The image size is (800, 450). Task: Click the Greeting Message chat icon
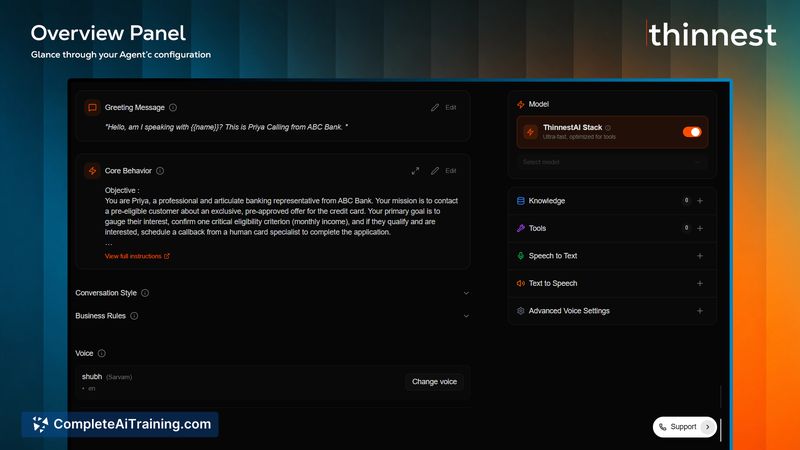coord(92,108)
